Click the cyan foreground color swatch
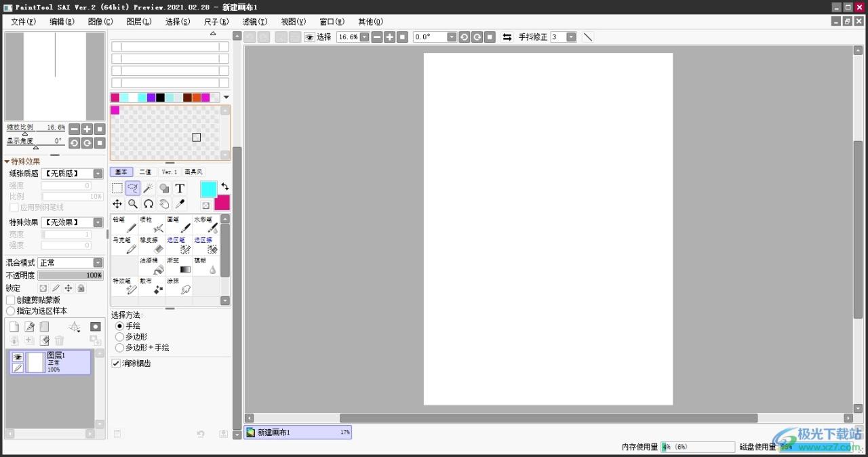Image resolution: width=868 pixels, height=457 pixels. [208, 189]
